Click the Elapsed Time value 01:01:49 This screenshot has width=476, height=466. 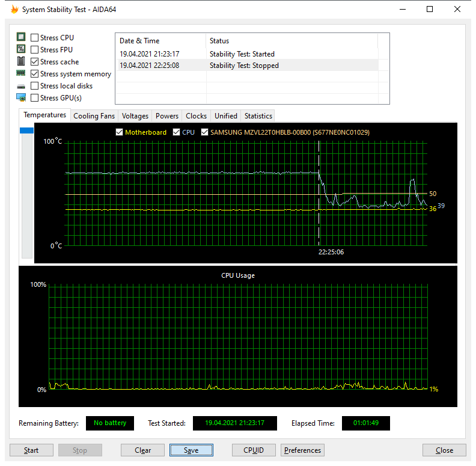[x=366, y=423]
